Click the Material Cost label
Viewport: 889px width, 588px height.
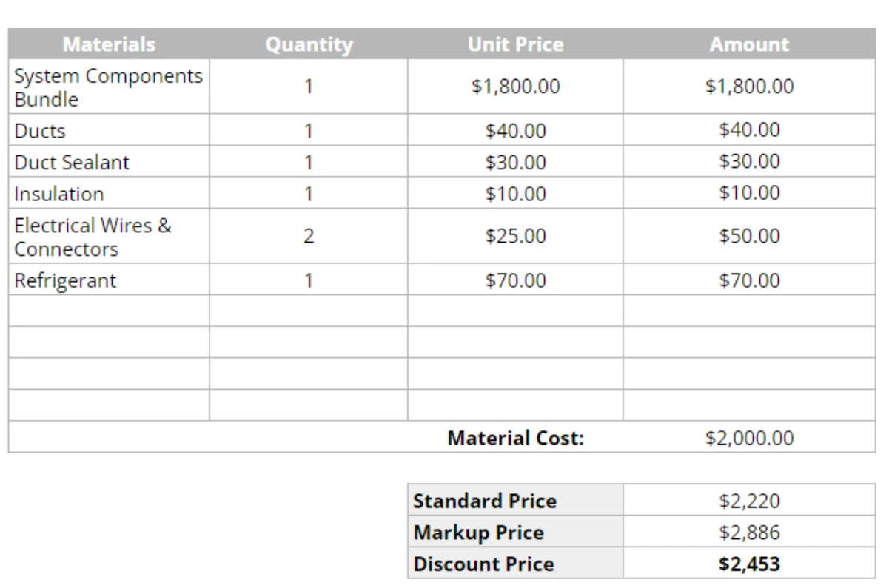coord(515,438)
